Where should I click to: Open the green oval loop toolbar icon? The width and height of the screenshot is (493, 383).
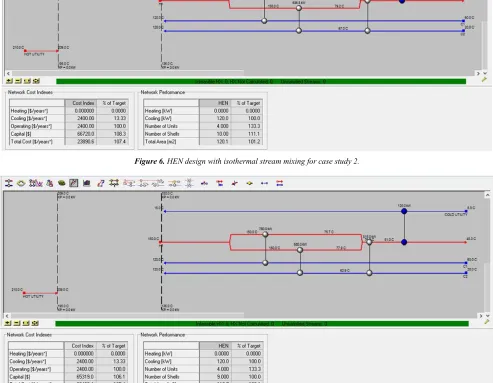click(21, 183)
